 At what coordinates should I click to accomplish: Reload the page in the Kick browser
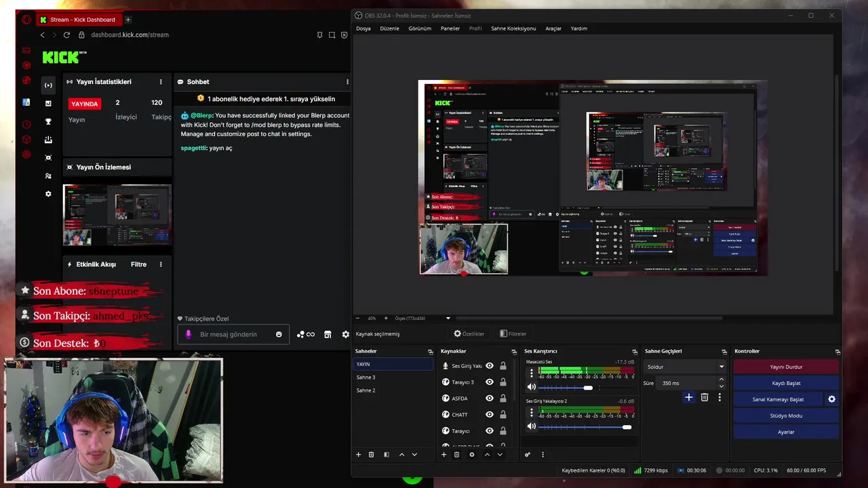pos(66,35)
